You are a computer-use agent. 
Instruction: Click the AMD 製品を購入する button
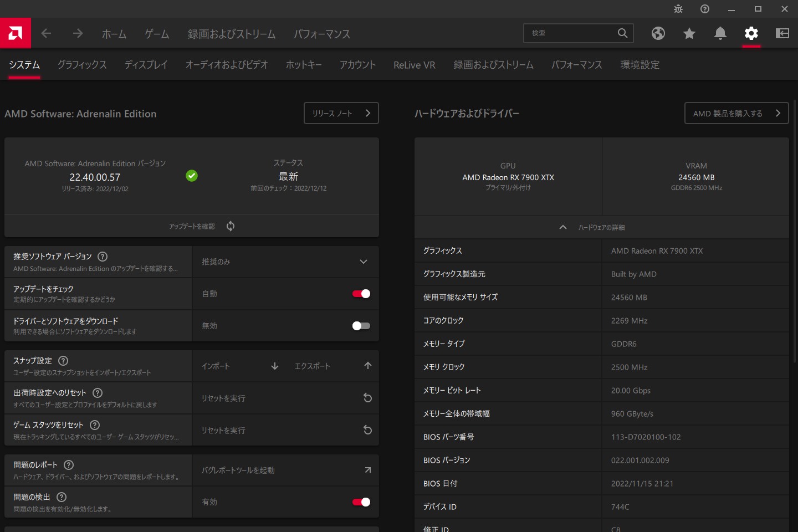tap(736, 113)
